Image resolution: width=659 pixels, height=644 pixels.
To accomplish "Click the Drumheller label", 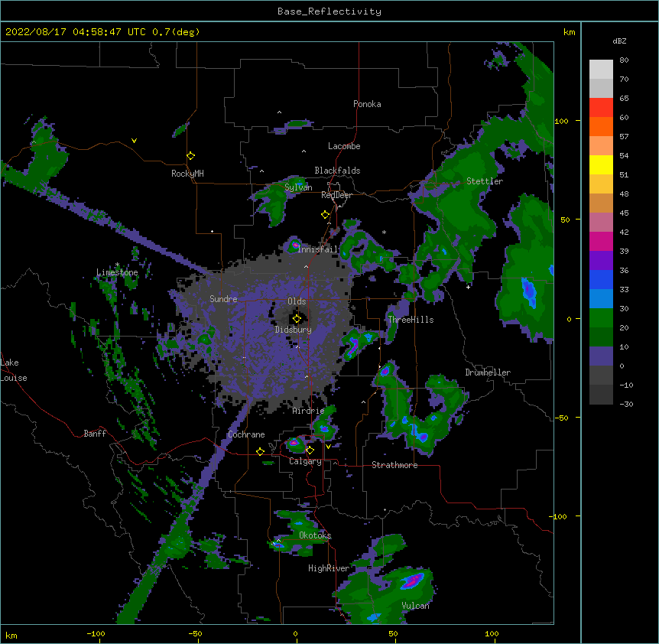I will point(488,372).
